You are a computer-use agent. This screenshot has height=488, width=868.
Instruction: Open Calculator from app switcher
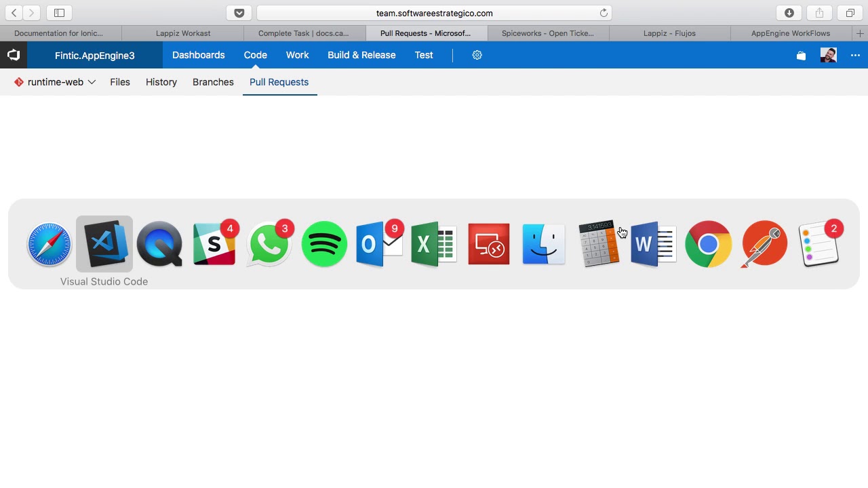point(599,244)
